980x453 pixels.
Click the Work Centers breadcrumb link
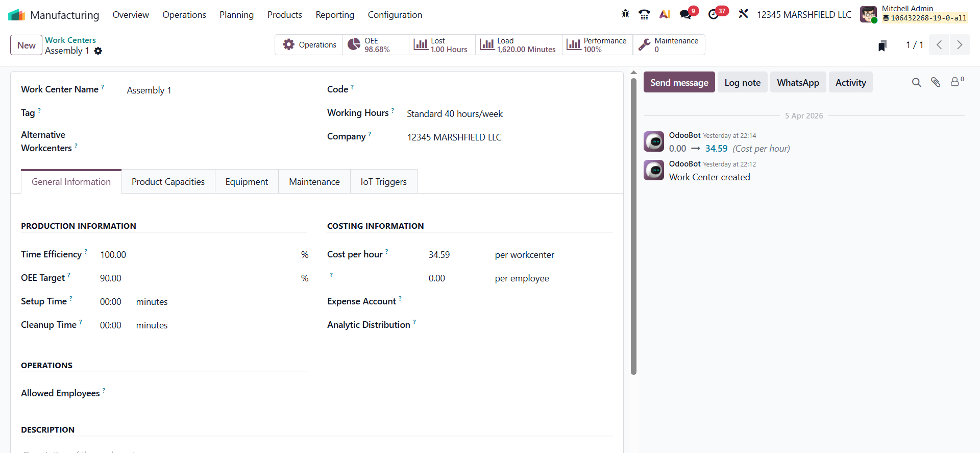pyautogui.click(x=70, y=40)
